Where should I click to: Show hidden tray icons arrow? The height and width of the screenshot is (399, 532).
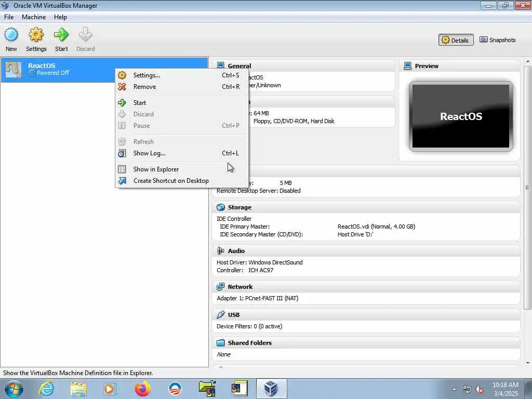tap(454, 390)
